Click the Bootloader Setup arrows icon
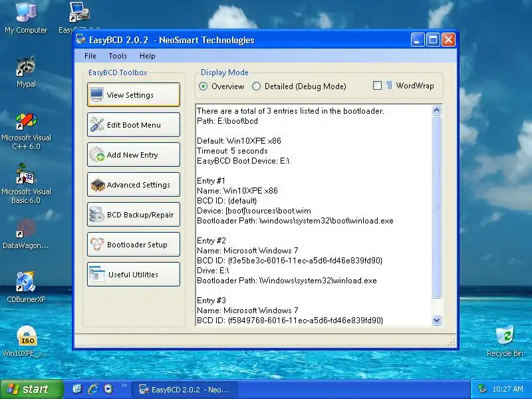 point(96,244)
